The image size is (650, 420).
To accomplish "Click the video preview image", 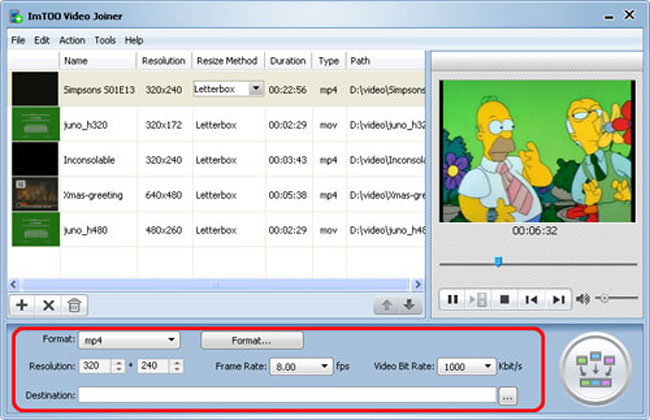I will [537, 151].
